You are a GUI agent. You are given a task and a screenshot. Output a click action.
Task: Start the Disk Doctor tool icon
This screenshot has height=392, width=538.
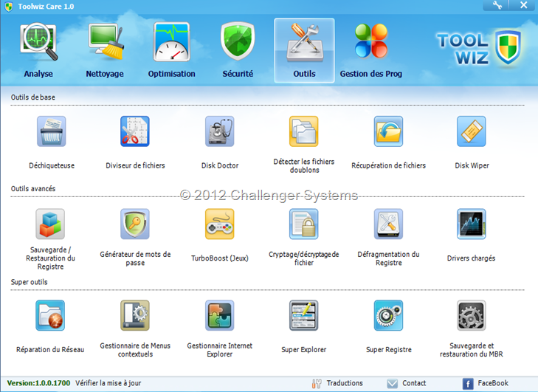click(x=220, y=131)
